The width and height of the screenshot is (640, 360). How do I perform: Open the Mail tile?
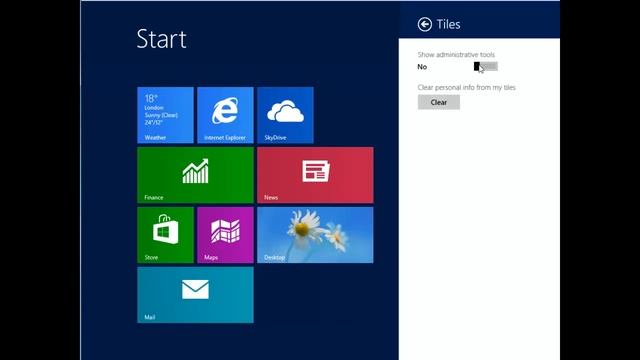196,295
